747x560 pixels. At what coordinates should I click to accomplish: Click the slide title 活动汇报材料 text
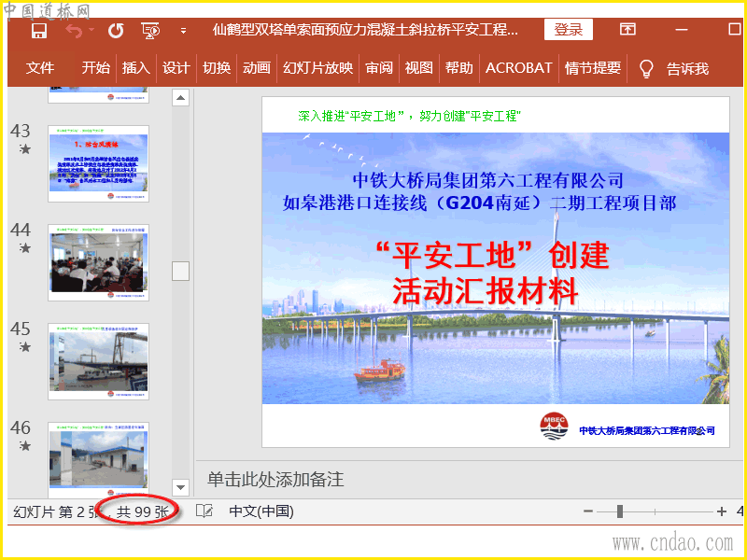point(486,291)
